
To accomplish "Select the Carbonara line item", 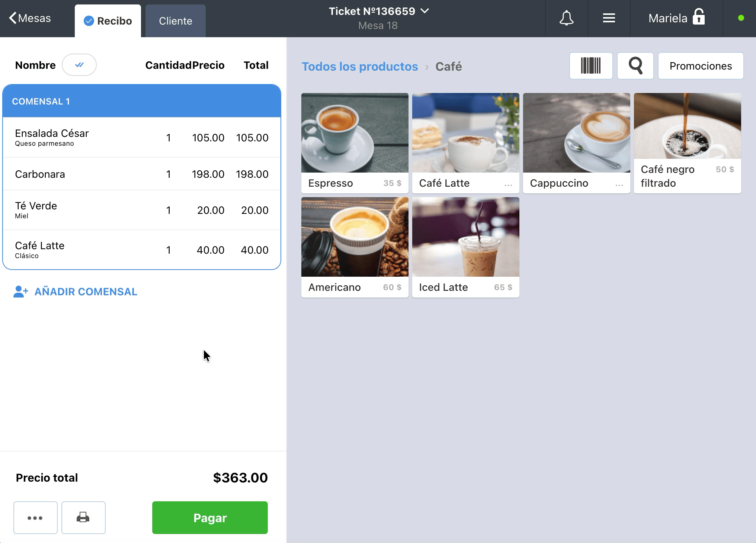I will (x=142, y=174).
